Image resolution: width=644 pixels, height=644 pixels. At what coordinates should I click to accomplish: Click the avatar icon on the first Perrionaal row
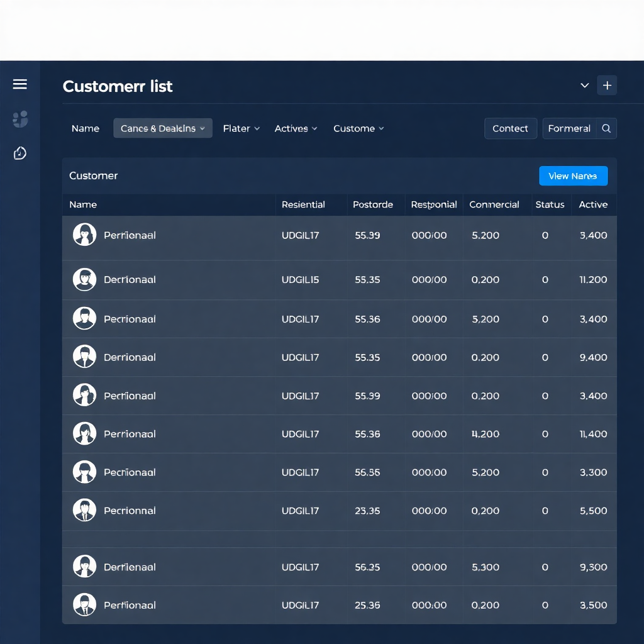click(x=84, y=235)
